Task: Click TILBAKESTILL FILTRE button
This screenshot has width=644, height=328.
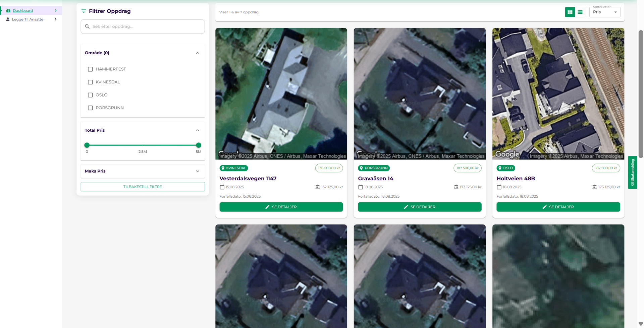Action: click(x=143, y=187)
